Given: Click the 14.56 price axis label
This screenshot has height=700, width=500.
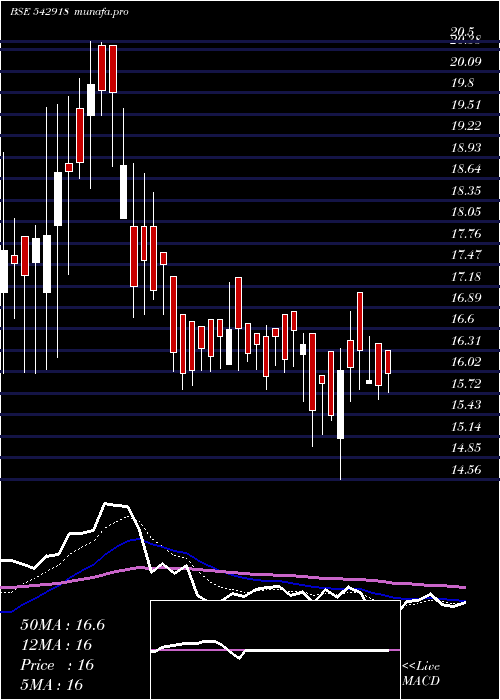Looking at the screenshot, I should coord(466,470).
